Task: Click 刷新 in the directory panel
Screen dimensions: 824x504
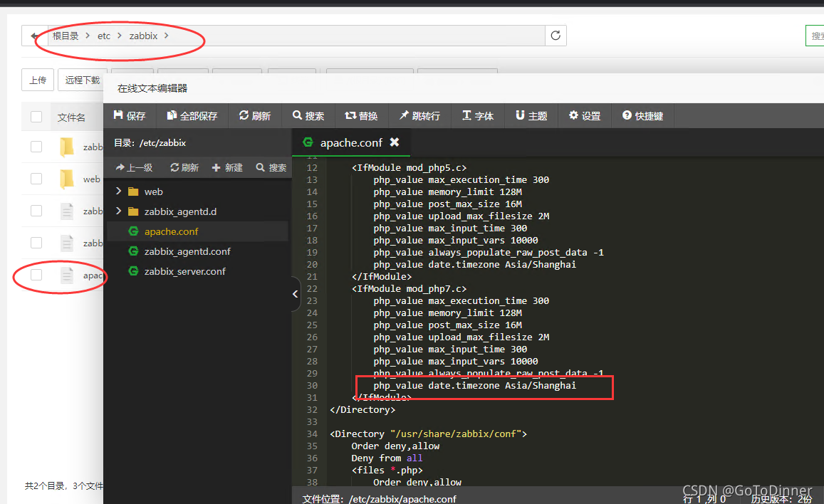Action: click(x=184, y=167)
